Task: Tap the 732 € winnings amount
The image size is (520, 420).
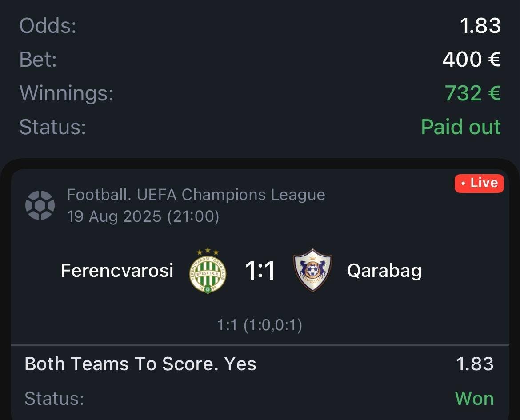Action: (x=472, y=93)
